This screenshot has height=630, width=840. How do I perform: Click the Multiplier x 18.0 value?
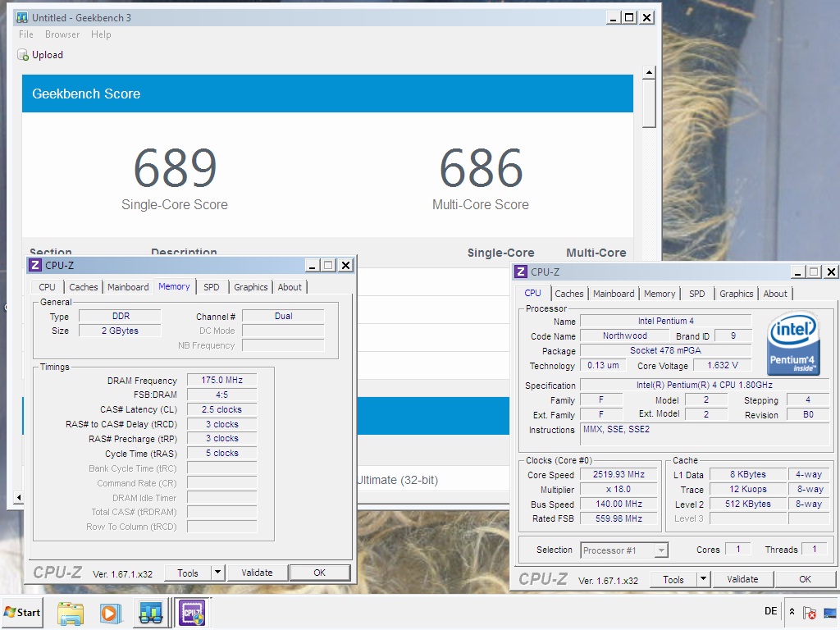[619, 490]
